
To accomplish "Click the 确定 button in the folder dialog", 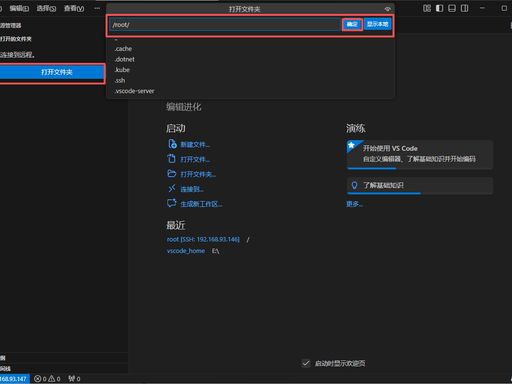I will [x=352, y=24].
